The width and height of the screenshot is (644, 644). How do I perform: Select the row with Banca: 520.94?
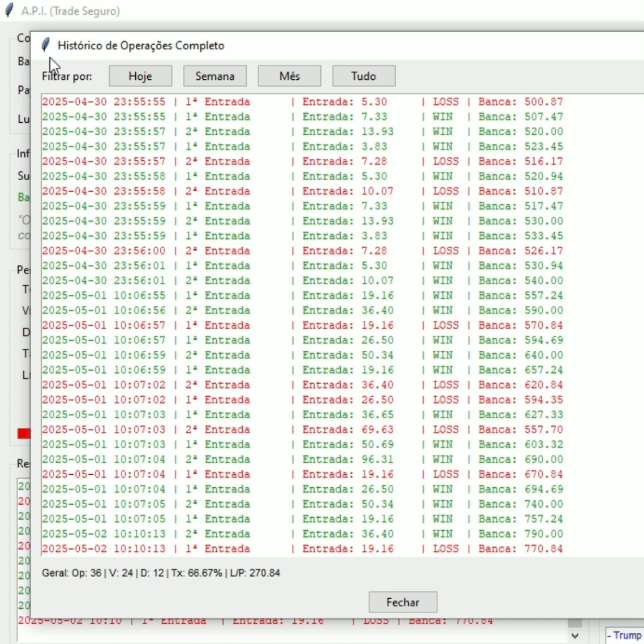[302, 176]
